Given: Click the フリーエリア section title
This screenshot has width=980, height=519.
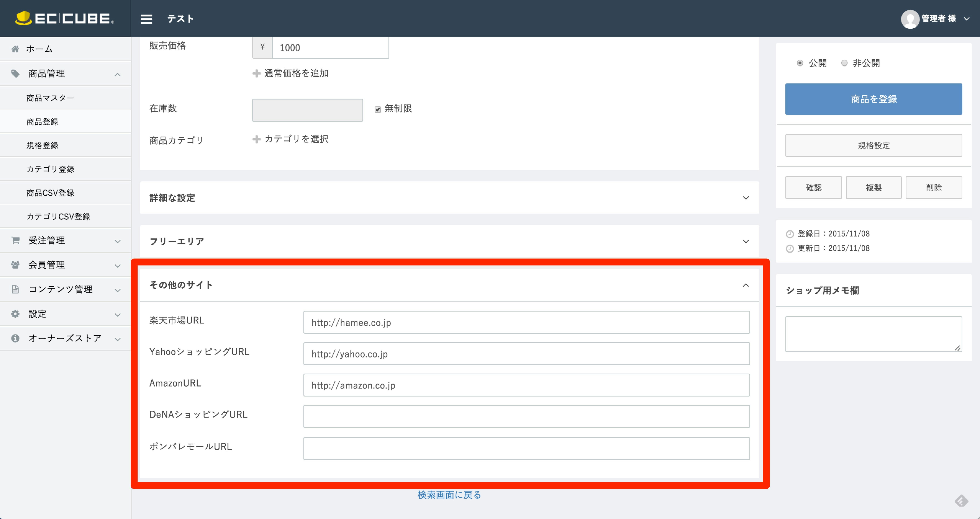Looking at the screenshot, I should click(177, 242).
